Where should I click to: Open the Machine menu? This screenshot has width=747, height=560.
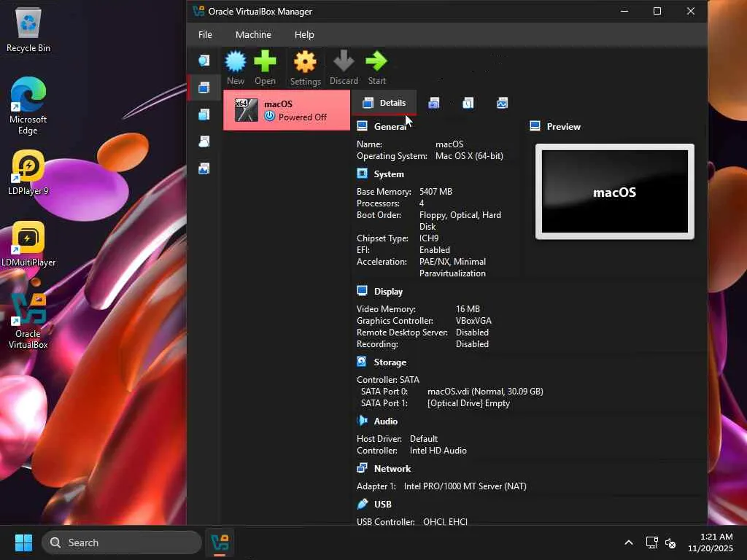tap(253, 35)
